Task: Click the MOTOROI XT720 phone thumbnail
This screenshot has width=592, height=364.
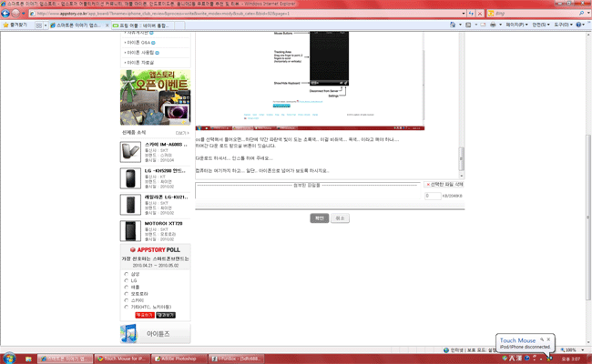Action: click(130, 231)
